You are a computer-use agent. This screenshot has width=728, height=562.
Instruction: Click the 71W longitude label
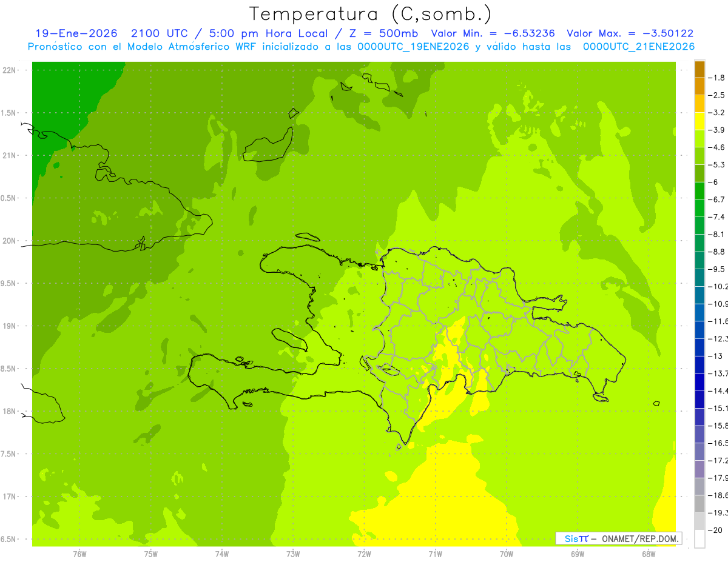(x=435, y=554)
